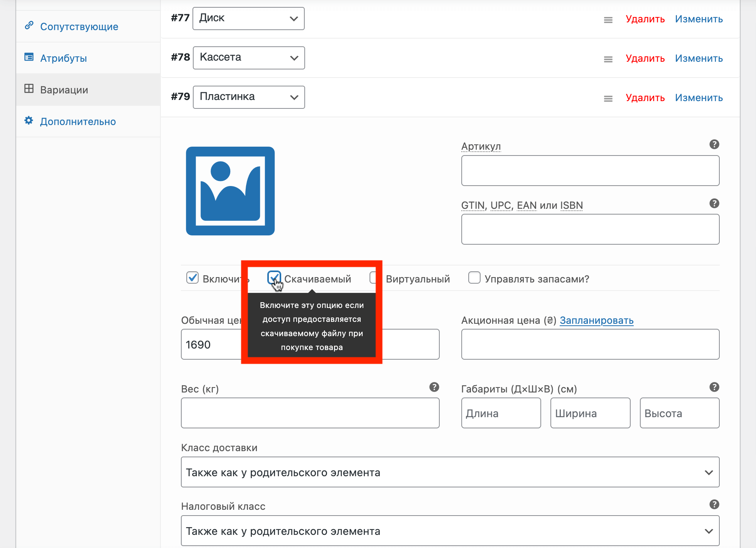This screenshot has height=548, width=756.
Task: Click the Запланировать sale link
Action: (x=597, y=320)
